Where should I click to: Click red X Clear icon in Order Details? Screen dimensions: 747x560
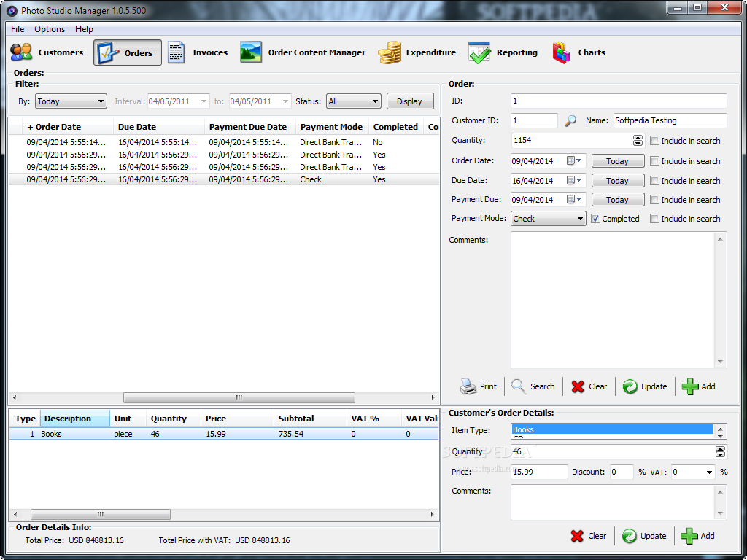[x=577, y=536]
